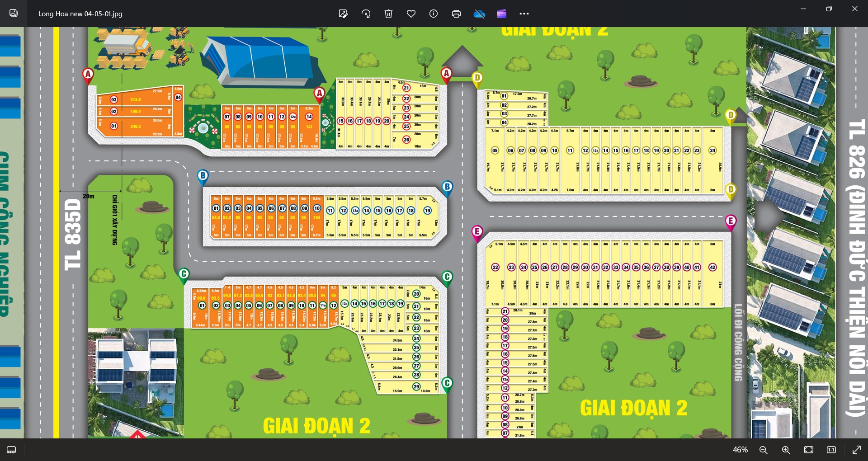The image size is (868, 461).
Task: Click the file name Long Hoa new 04-05-01.jpg
Action: point(80,14)
